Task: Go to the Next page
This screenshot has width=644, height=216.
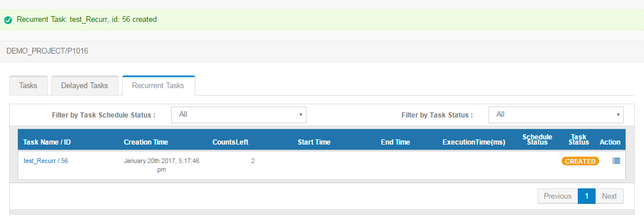Action: (609, 196)
